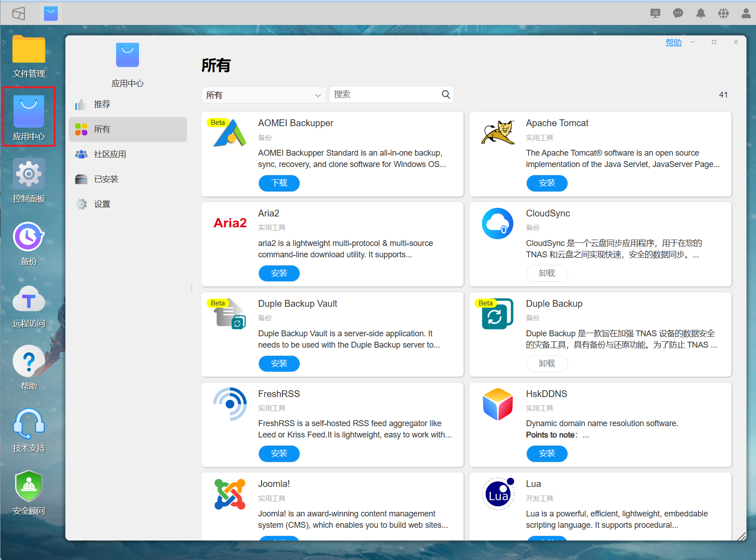Click 下载 for AOMEI Backupper
This screenshot has width=756, height=560.
pos(279,183)
